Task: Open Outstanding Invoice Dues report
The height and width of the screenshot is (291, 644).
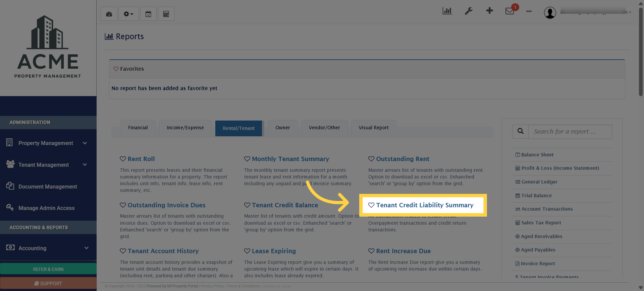Action: 166,205
